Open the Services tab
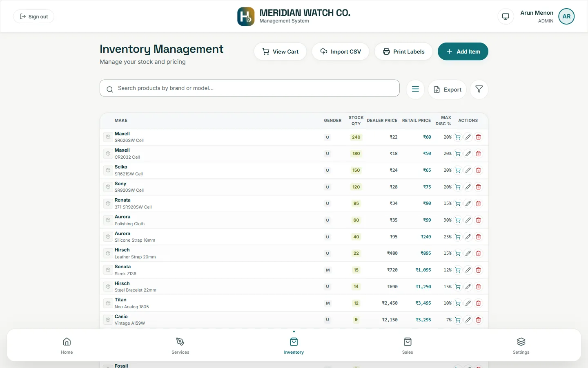The width and height of the screenshot is (588, 368). tap(180, 346)
